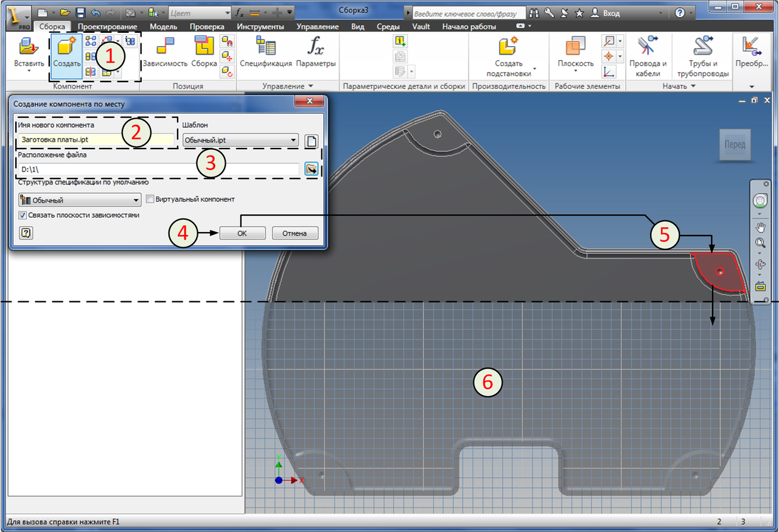Image resolution: width=779 pixels, height=532 pixels.
Task: Open the Создать подстановки dropdown arrow
Action: (x=535, y=68)
